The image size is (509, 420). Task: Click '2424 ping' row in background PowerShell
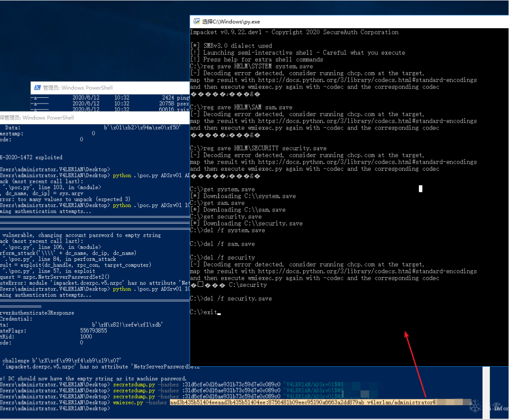tap(110, 97)
